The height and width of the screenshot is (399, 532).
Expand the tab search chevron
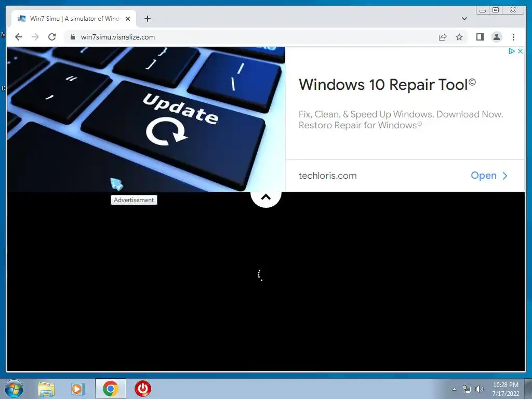pyautogui.click(x=464, y=19)
